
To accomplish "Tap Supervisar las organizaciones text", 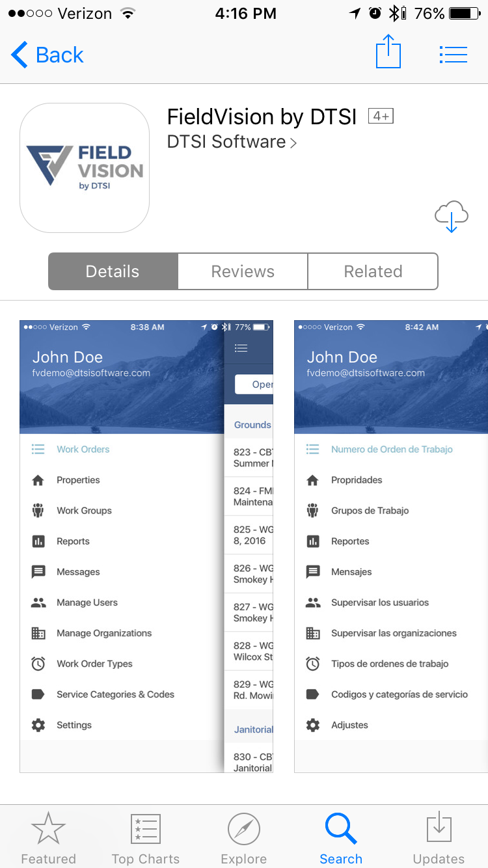I will coord(394,633).
